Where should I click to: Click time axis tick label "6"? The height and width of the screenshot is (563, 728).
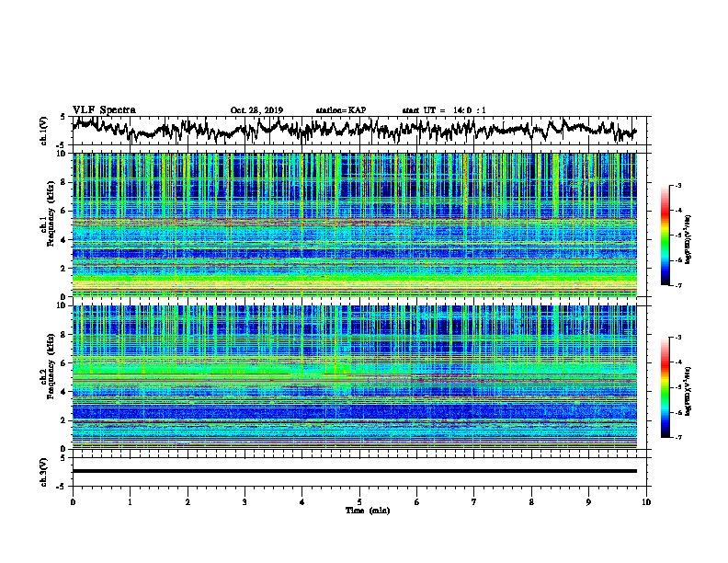point(417,502)
